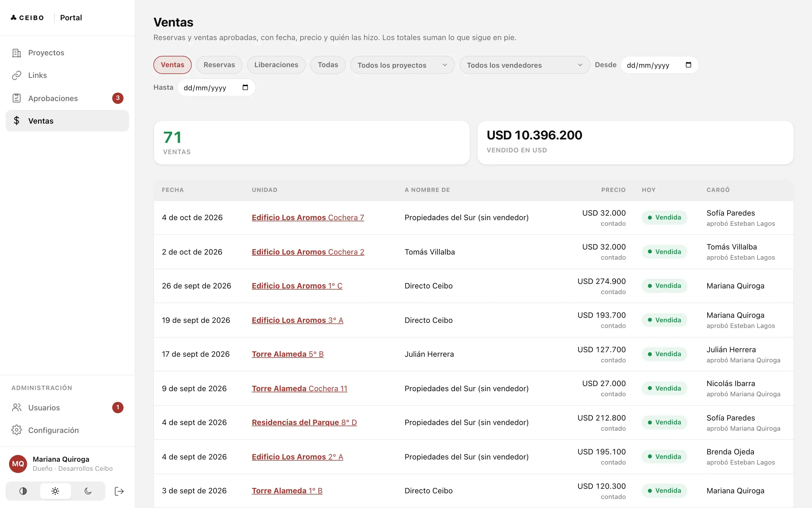The height and width of the screenshot is (508, 812).
Task: Click Vendida status on 17 de sept row
Action: [x=664, y=354]
